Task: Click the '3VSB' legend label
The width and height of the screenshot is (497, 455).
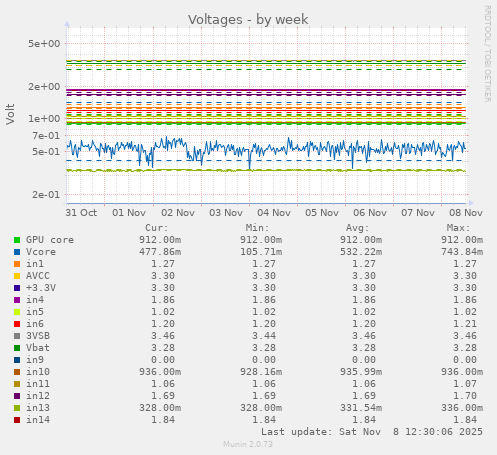Action: 38,336
